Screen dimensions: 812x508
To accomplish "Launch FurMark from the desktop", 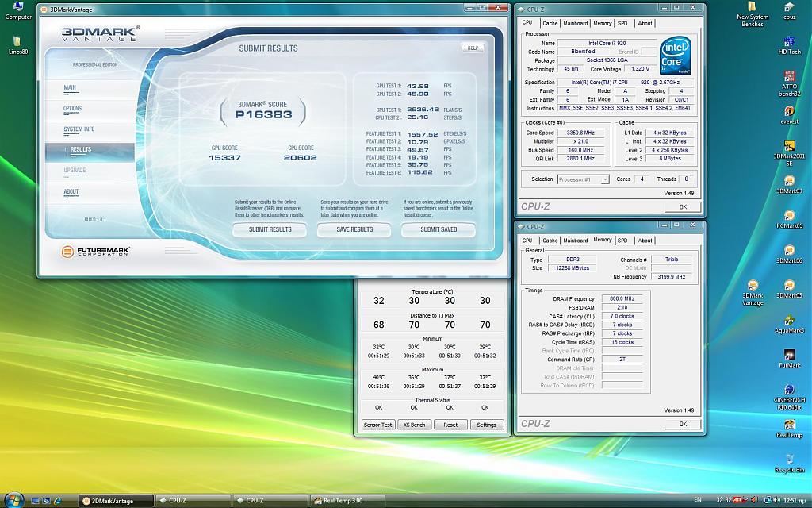I will 789,358.
